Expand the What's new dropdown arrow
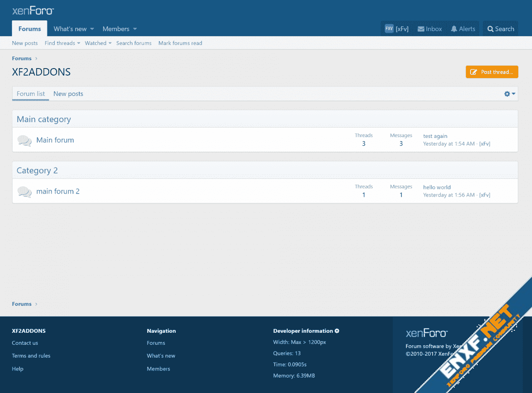The image size is (532, 393). coord(92,29)
